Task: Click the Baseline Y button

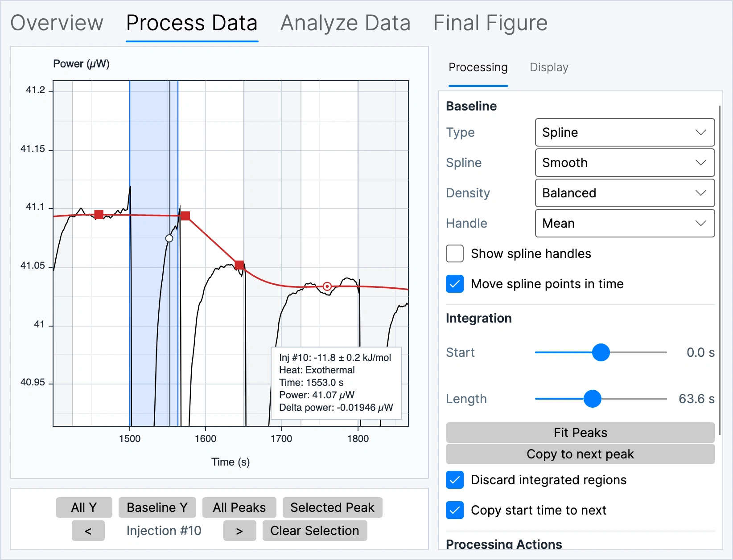Action: tap(157, 507)
